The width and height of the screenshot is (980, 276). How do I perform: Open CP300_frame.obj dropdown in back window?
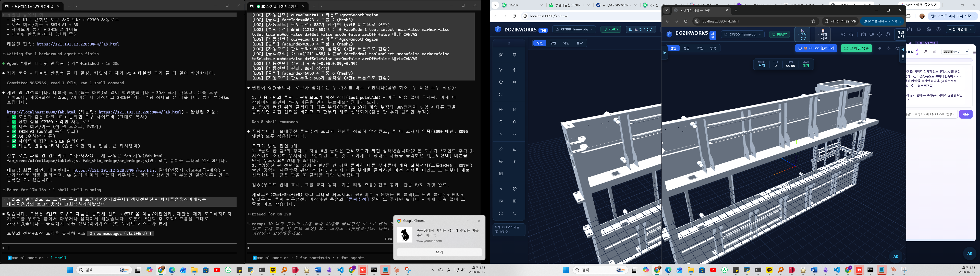point(574,29)
